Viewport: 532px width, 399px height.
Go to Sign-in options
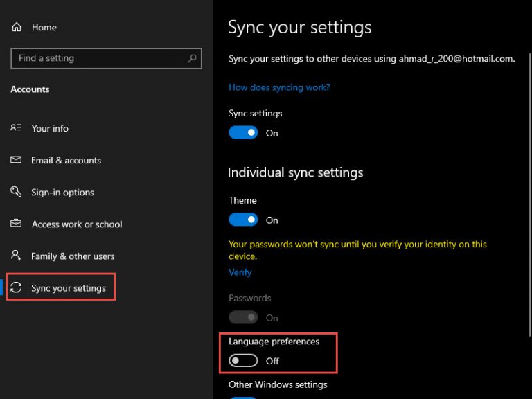tap(63, 193)
